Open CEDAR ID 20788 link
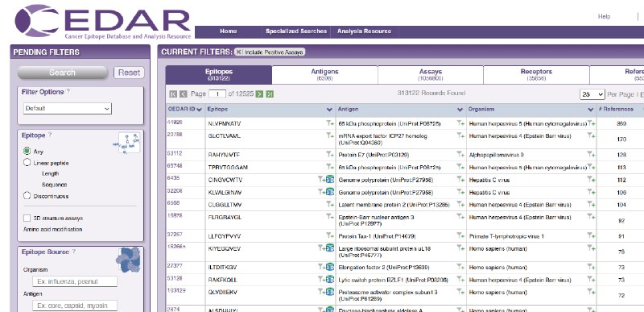This screenshot has height=312, width=644. (175, 134)
